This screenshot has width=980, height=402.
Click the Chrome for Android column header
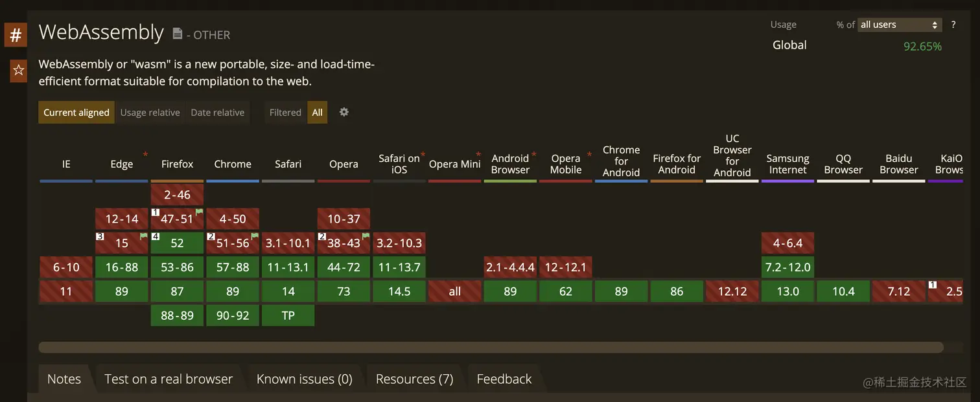(x=621, y=161)
